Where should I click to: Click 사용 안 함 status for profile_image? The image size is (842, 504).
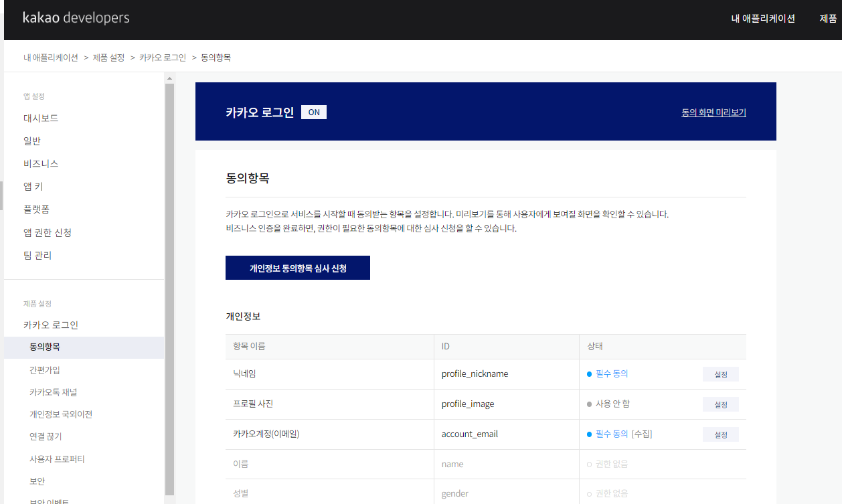tap(608, 404)
